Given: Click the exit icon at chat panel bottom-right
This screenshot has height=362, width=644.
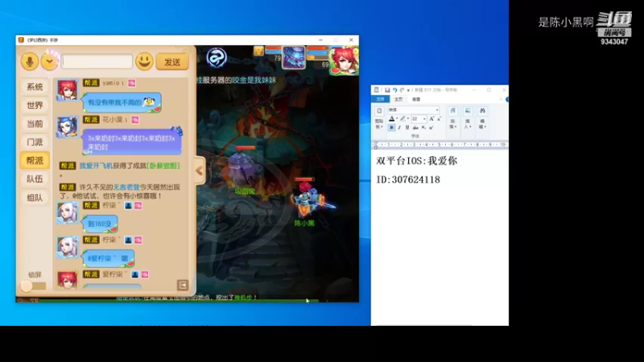Looking at the screenshot, I should [x=183, y=286].
